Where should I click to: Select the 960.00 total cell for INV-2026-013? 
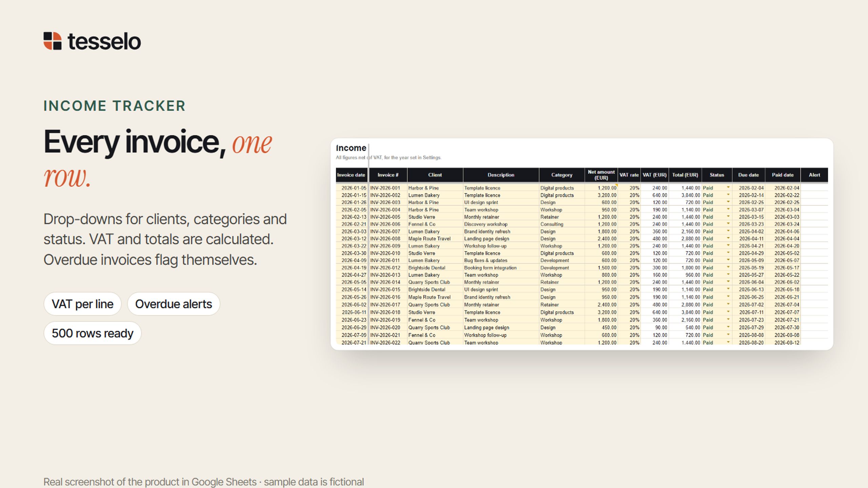685,275
